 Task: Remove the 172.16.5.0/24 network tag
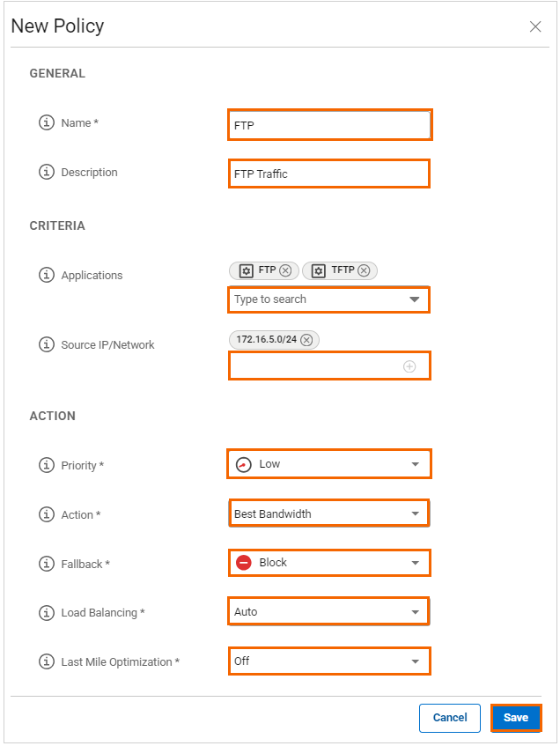click(306, 340)
